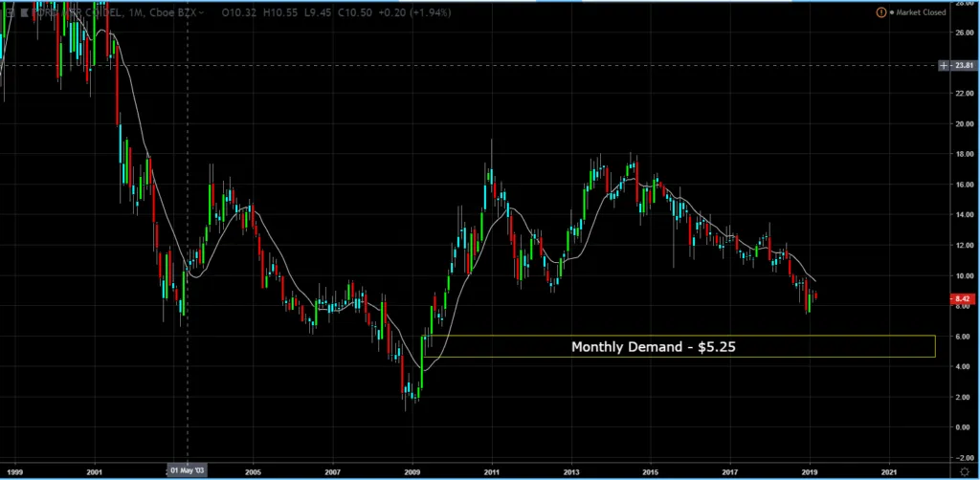This screenshot has height=480, width=980.
Task: Click the 1999 label on time axis
Action: pos(14,470)
